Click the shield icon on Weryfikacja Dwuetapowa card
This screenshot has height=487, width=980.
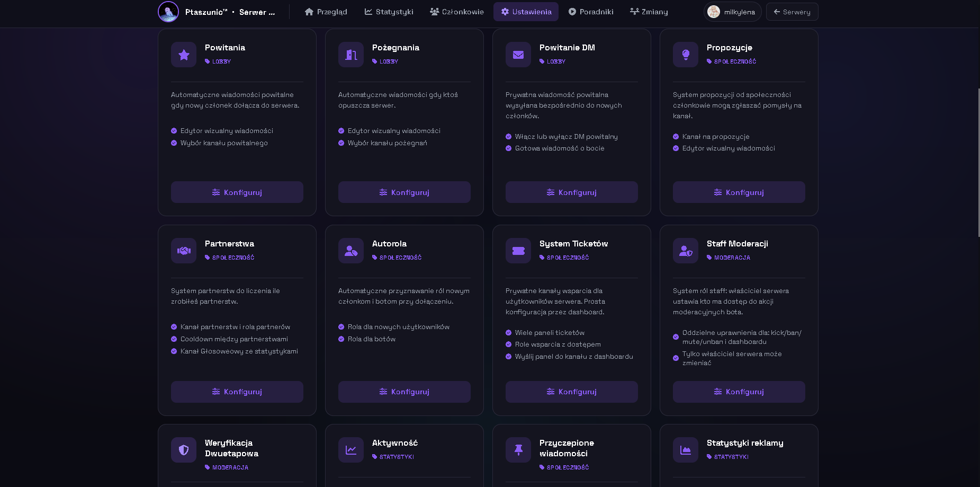coord(184,450)
